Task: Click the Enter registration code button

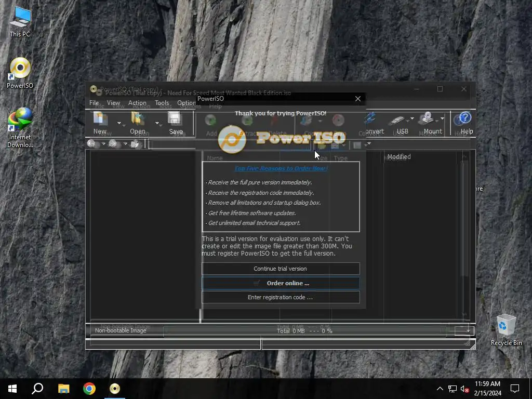Action: point(281,297)
